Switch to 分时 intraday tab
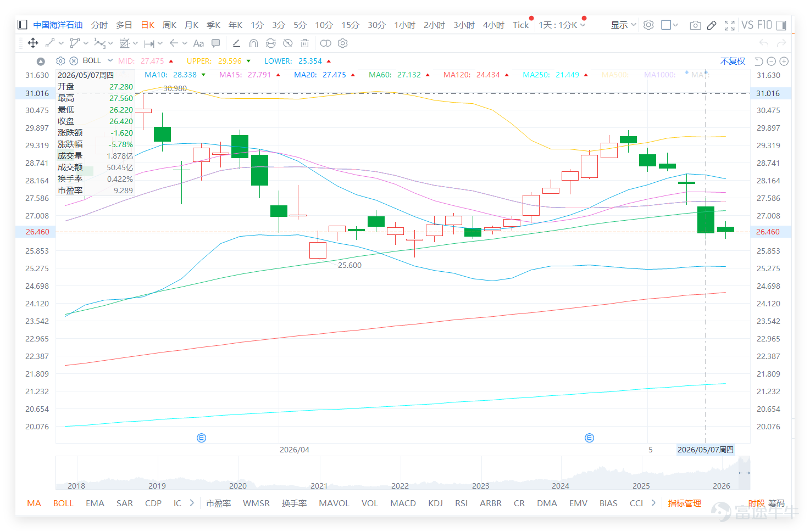 tap(99, 25)
